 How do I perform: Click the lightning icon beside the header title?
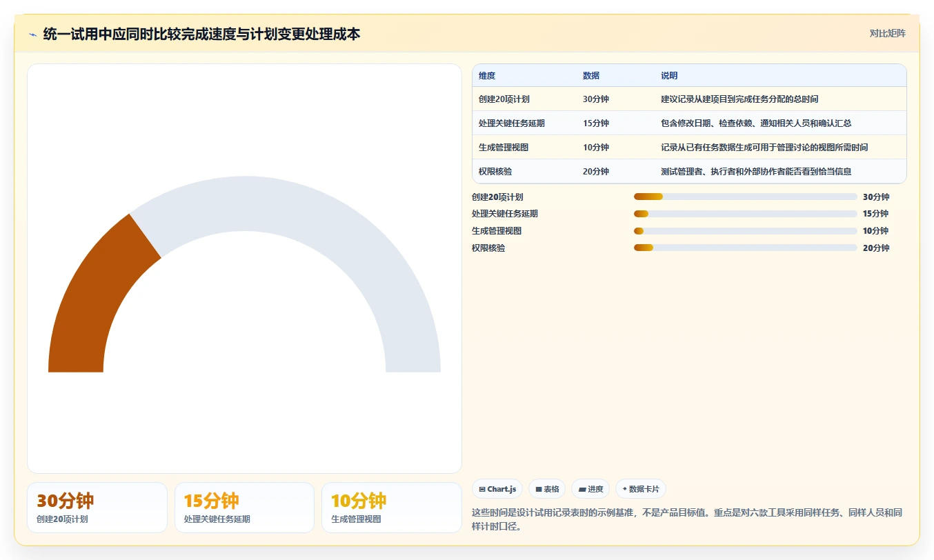coord(32,34)
